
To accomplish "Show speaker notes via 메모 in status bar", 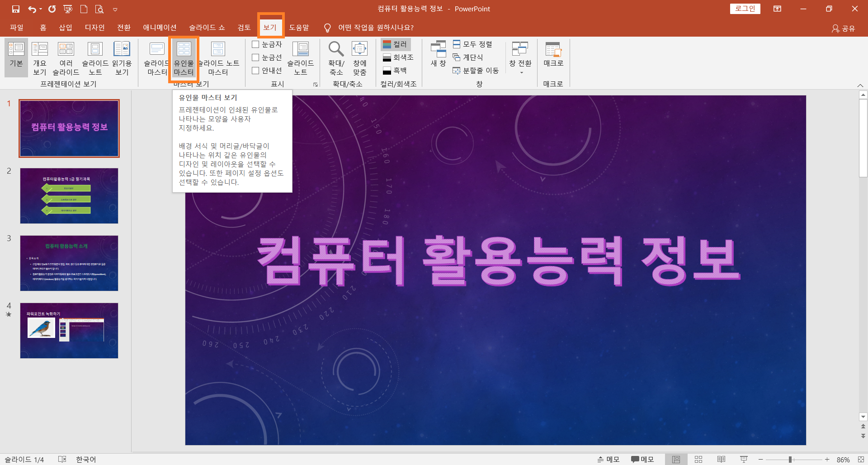I will (x=608, y=459).
